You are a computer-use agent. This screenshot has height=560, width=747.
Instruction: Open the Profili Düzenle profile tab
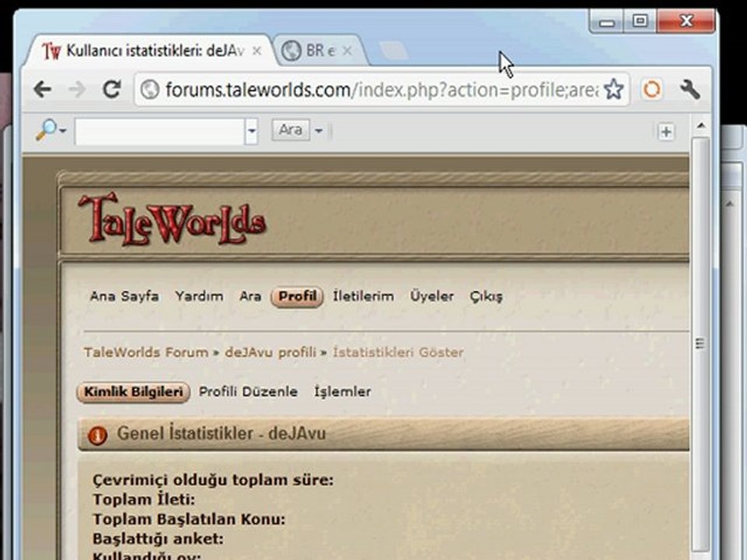(x=248, y=392)
